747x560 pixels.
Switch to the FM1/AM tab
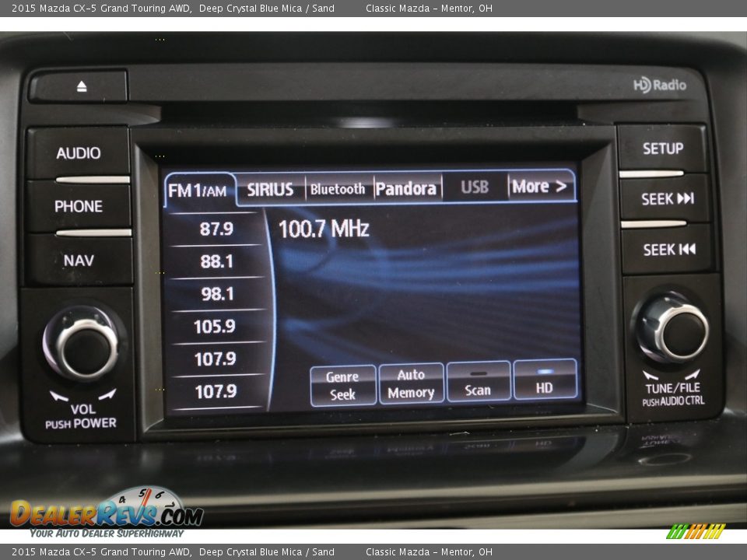199,191
